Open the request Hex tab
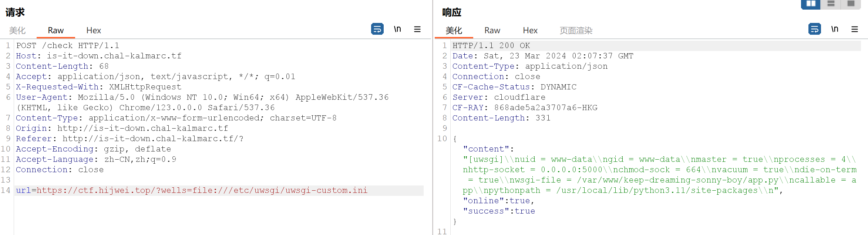The image size is (868, 235). pyautogui.click(x=94, y=30)
